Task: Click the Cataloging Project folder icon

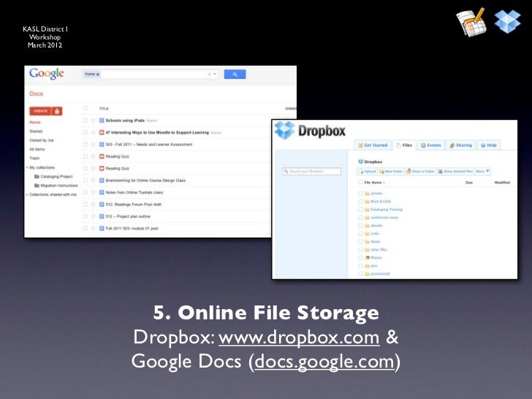Action: coord(37,176)
